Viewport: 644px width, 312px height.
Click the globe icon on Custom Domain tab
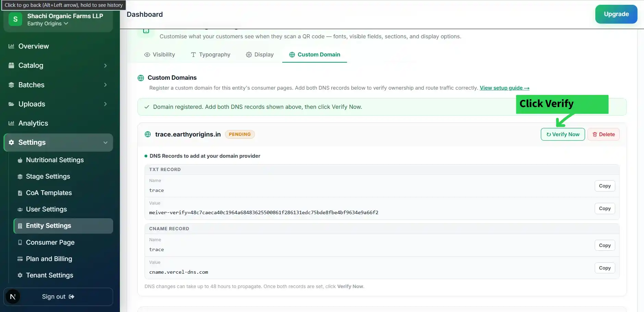292,55
